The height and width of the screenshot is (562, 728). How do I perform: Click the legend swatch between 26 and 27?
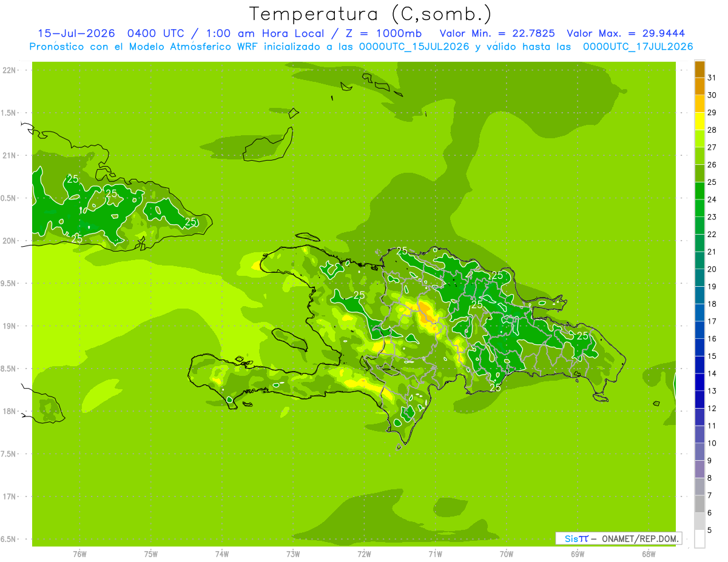[x=699, y=156]
